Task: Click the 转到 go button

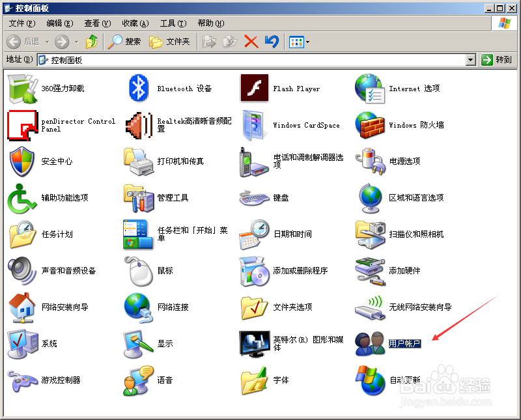Action: [x=497, y=60]
